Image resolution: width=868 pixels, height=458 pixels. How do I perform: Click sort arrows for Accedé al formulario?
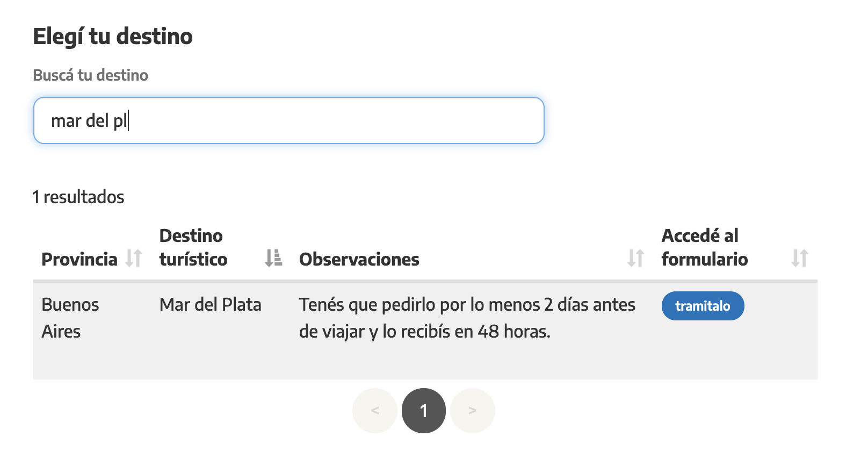(x=799, y=259)
